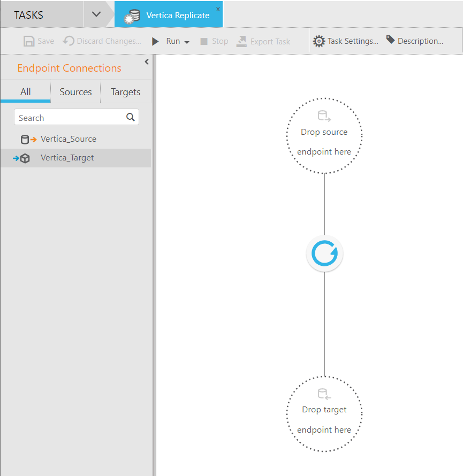The height and width of the screenshot is (476, 463).
Task: Click the Full Load circular arrow icon
Action: 324,253
